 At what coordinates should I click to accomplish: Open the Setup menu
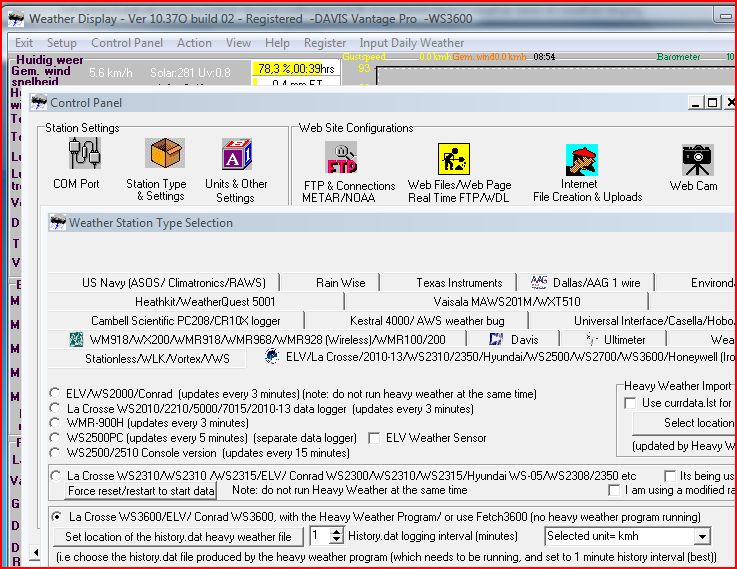tap(62, 43)
